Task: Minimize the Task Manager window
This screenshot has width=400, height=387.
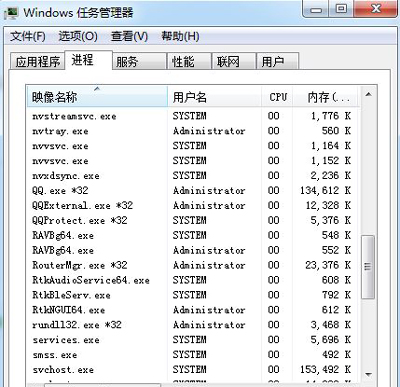Action: (316, 10)
